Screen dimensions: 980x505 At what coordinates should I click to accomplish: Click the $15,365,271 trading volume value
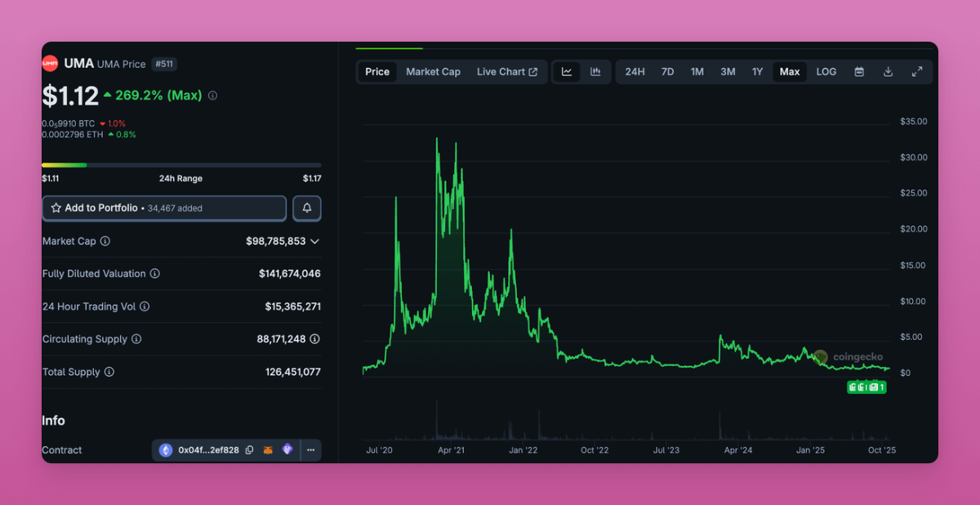click(x=292, y=306)
